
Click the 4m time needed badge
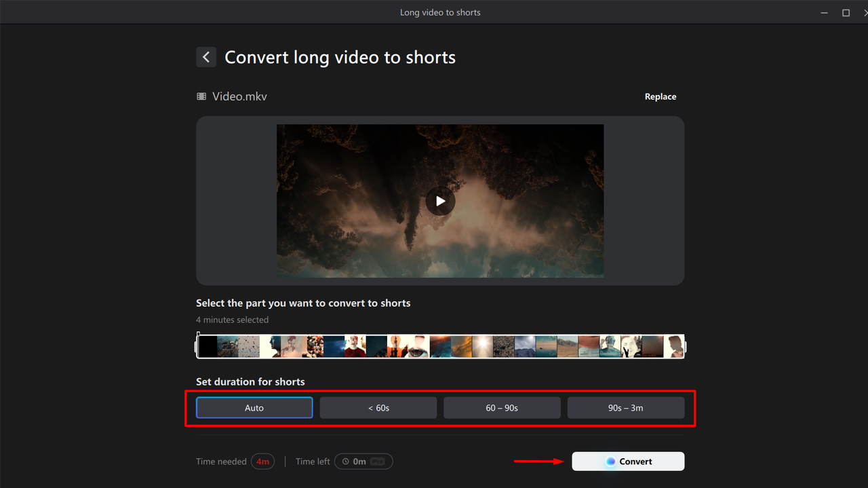point(262,462)
